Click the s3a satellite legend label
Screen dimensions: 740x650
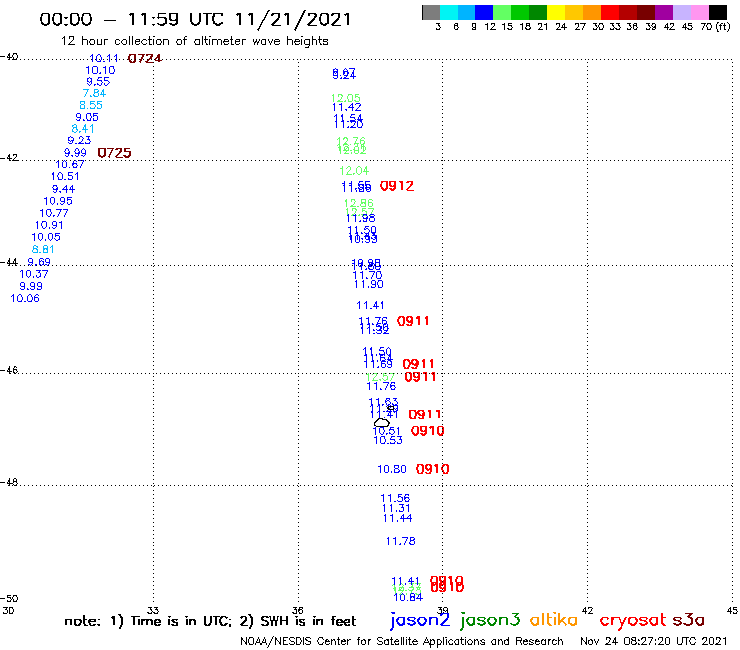(x=688, y=620)
